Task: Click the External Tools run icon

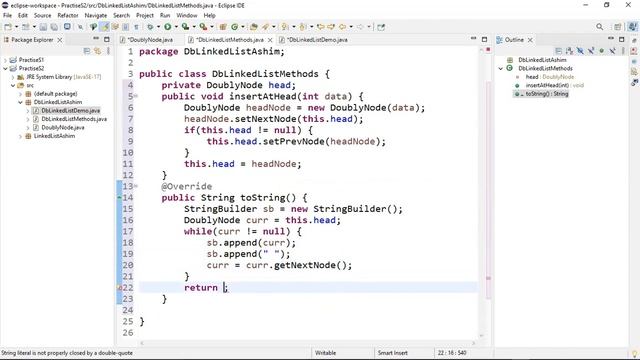Action: tap(203, 27)
